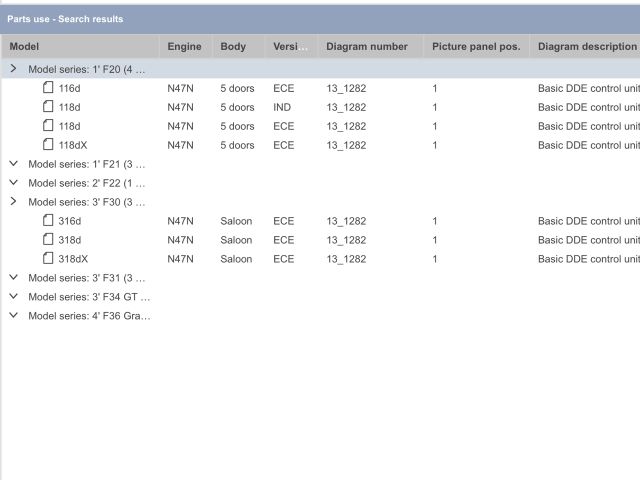Click the document icon next to 316d
This screenshot has width=640, height=480.
point(48,221)
